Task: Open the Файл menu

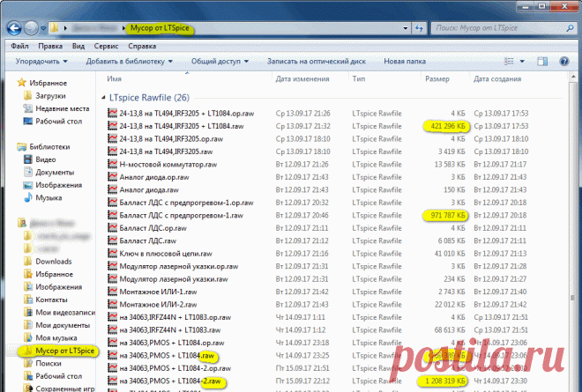Action: pyautogui.click(x=19, y=46)
